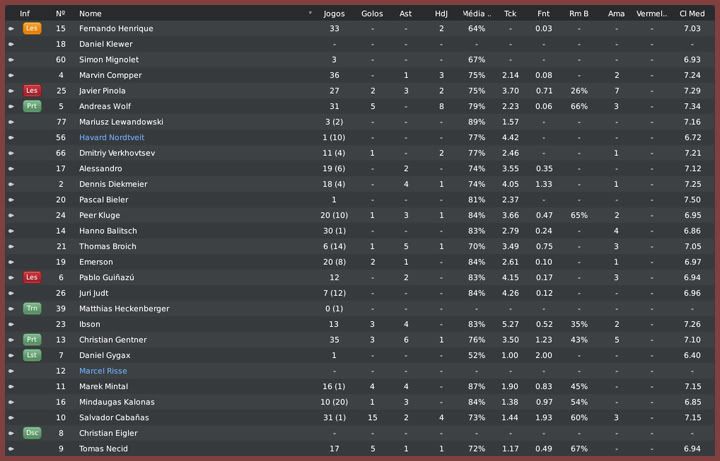Click the Trn status badge for Matthias Heckenberger
The width and height of the screenshot is (720, 461).
pos(32,309)
